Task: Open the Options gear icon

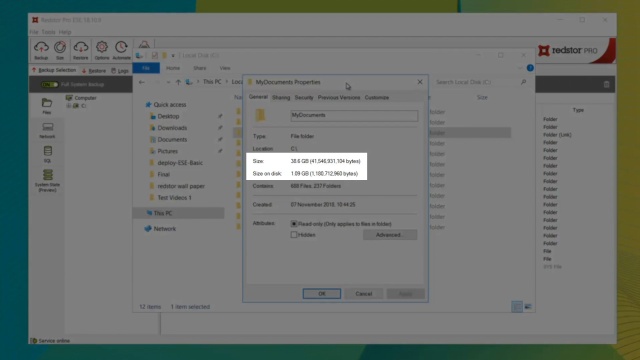Action: tap(102, 50)
